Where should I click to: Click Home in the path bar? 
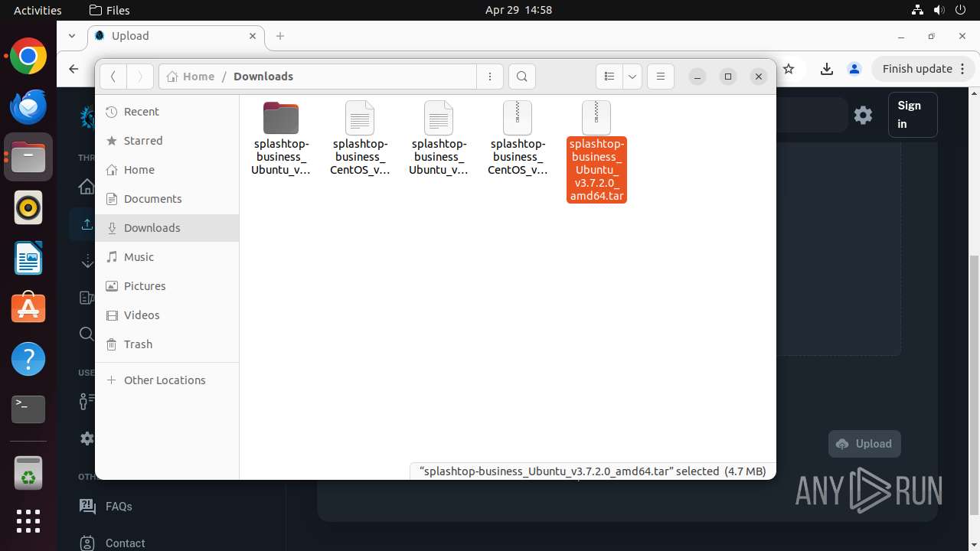coord(191,77)
